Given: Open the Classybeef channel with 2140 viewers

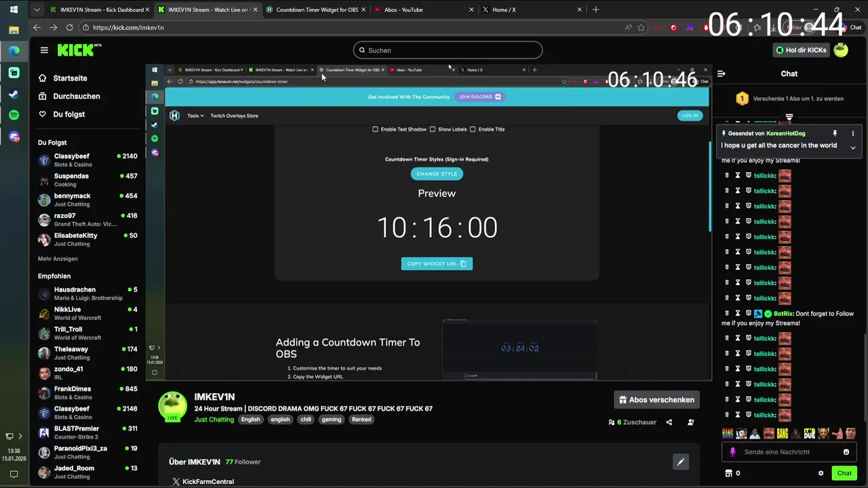Looking at the screenshot, I should point(87,161).
